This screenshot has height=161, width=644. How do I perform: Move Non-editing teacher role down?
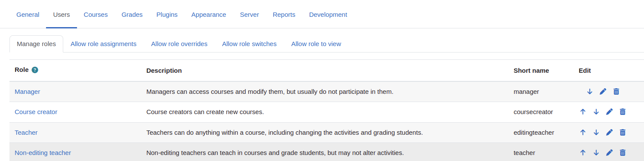coord(596,153)
